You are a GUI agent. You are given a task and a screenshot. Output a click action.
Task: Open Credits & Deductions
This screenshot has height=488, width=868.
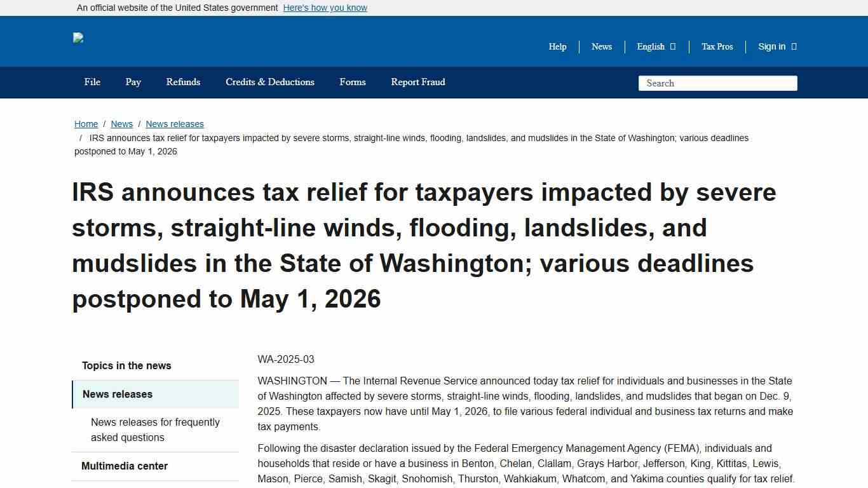click(x=269, y=82)
